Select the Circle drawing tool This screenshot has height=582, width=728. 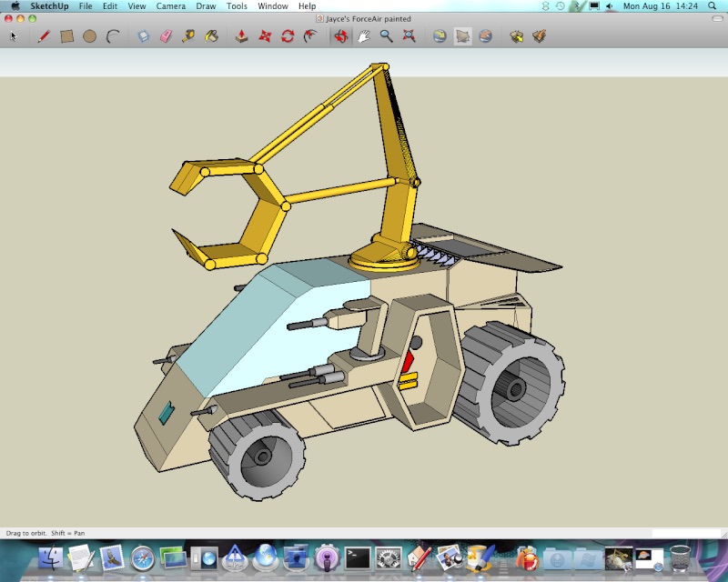[90, 36]
